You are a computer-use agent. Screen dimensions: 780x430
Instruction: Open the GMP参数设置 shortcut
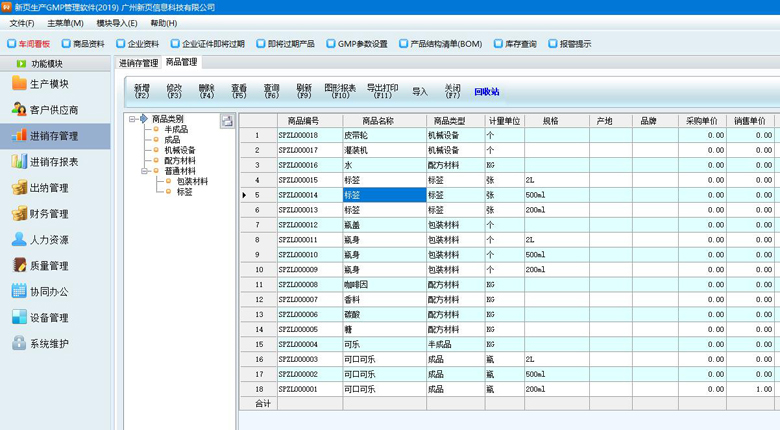356,44
